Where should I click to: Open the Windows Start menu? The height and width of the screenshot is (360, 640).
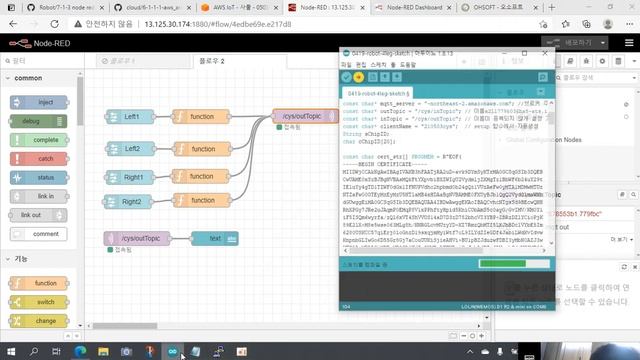pos(11,351)
